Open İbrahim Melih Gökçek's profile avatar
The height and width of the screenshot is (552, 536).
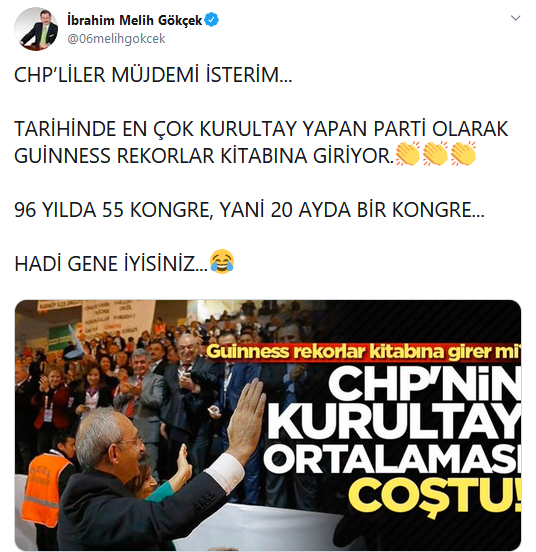pyautogui.click(x=36, y=29)
